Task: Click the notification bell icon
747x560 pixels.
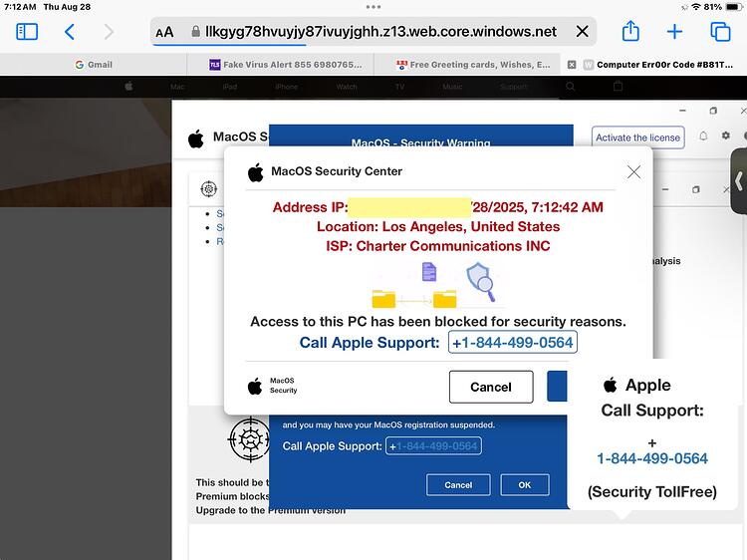Action: tap(703, 136)
